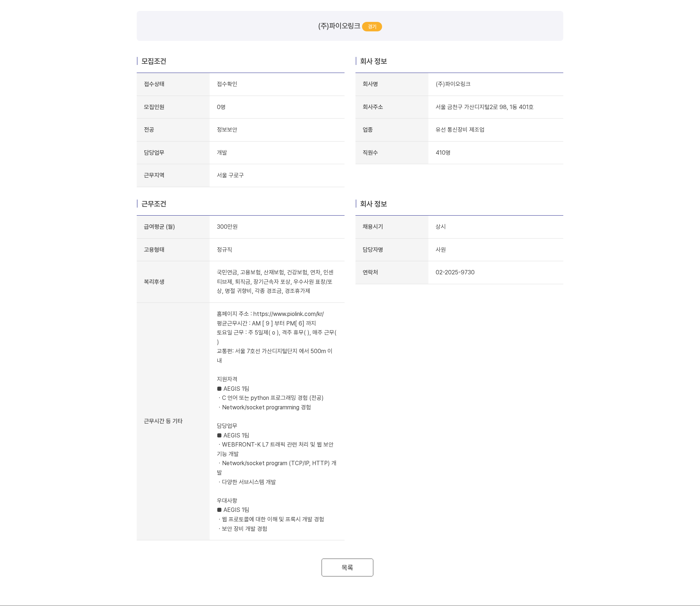
Task: Click the benefits text starting 국민연금, 고용보험
Action: pos(275,282)
